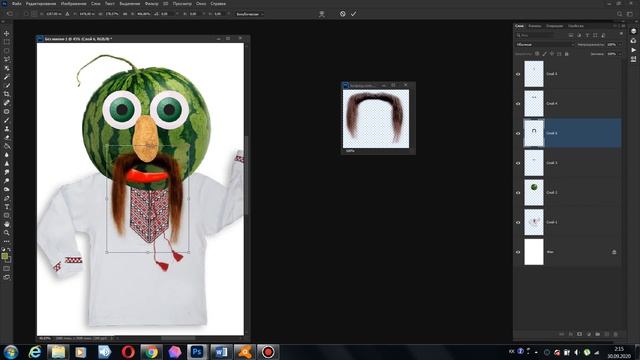Open the Бикубическая interpolation dropdown
This screenshot has width=640, height=360.
pyautogui.click(x=250, y=14)
